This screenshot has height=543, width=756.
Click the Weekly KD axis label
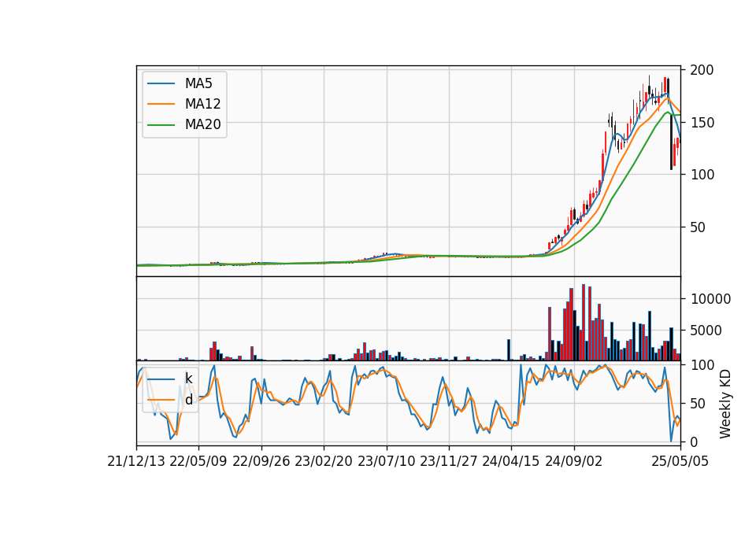coord(724,404)
